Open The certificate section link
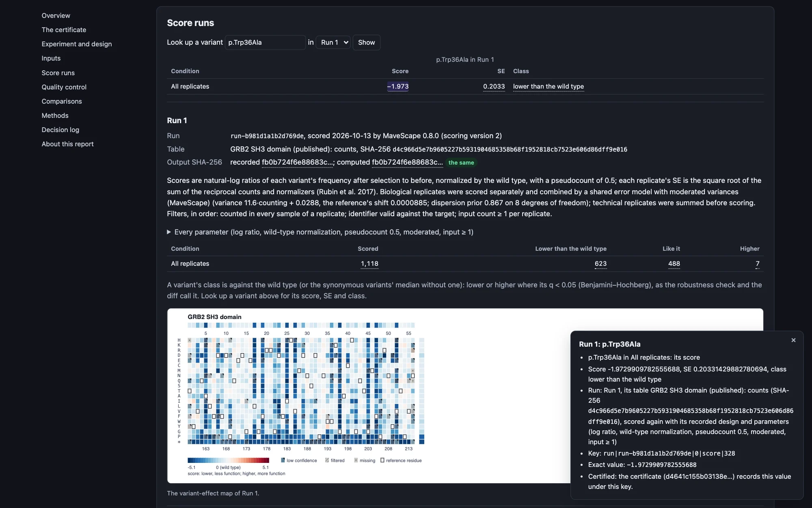 (64, 30)
